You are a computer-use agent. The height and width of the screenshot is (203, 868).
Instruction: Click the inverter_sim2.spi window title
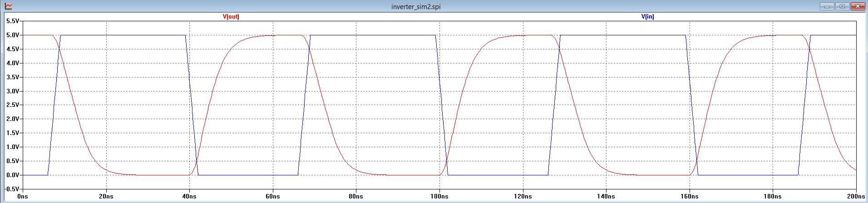point(415,6)
